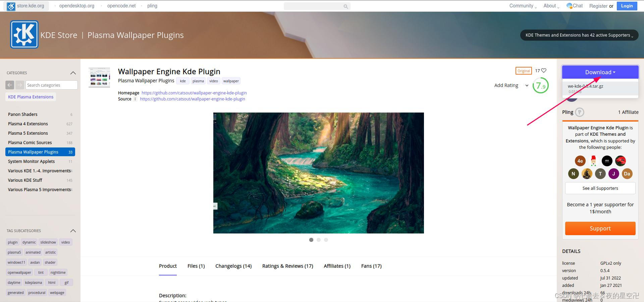Click the openwallpaper tag
This screenshot has width=644, height=302.
(19, 272)
